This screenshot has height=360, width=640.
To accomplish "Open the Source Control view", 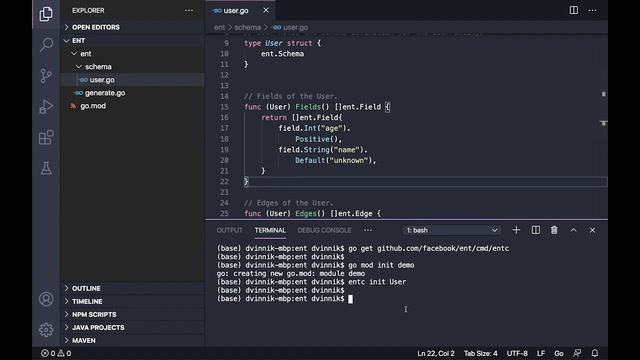I will click(46, 76).
